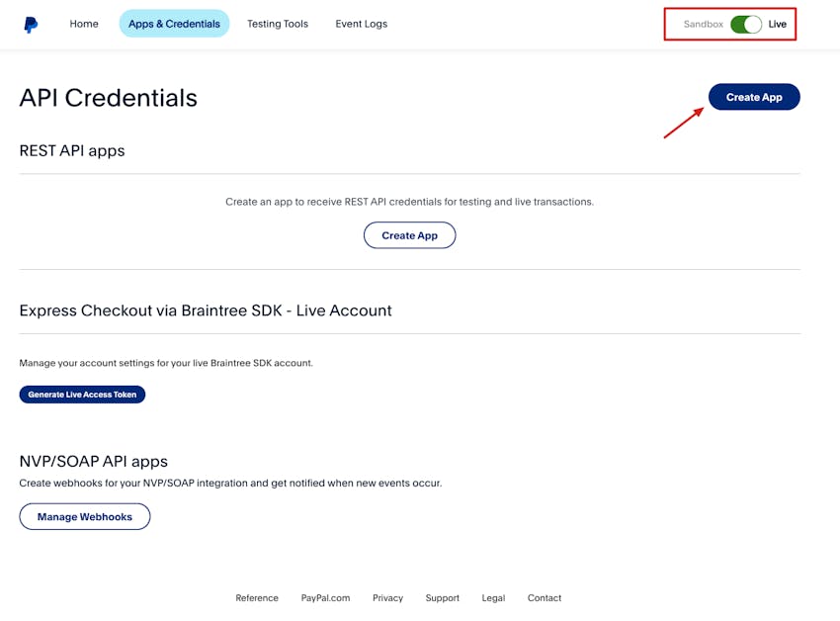840x621 pixels.
Task: Open the Privacy footer link
Action: coord(387,598)
